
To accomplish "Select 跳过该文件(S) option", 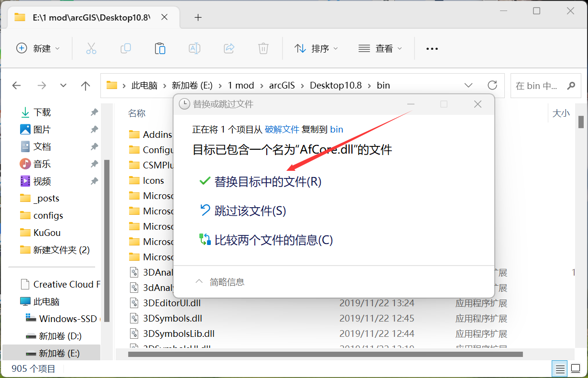I will [x=250, y=211].
